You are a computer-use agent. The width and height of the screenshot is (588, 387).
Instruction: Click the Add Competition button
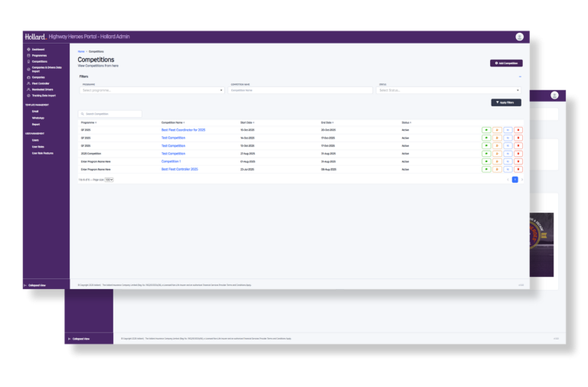point(506,63)
